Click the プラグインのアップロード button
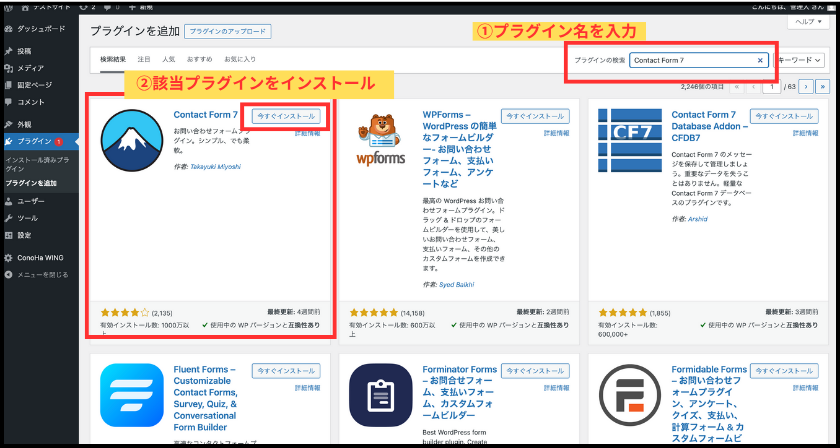The height and width of the screenshot is (448, 840). point(228,31)
